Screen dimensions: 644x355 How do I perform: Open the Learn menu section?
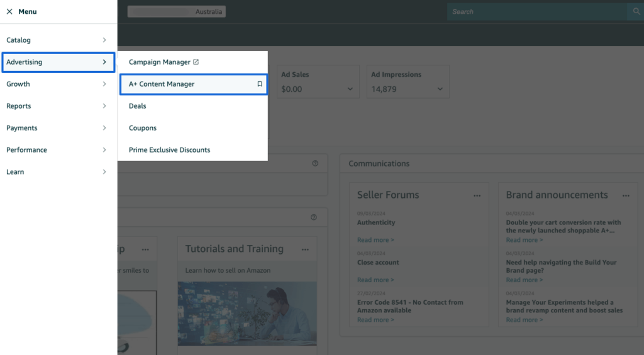(58, 172)
